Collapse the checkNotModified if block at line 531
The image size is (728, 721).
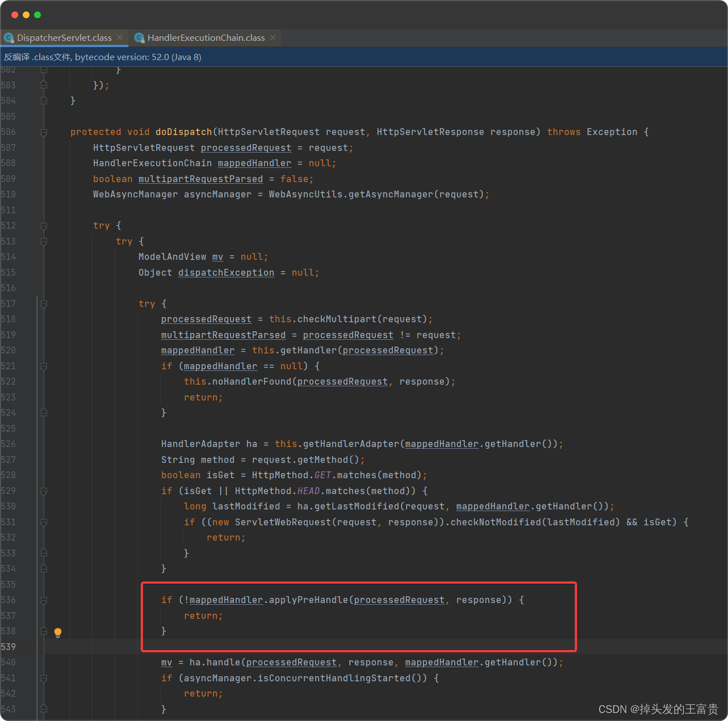[x=44, y=522]
